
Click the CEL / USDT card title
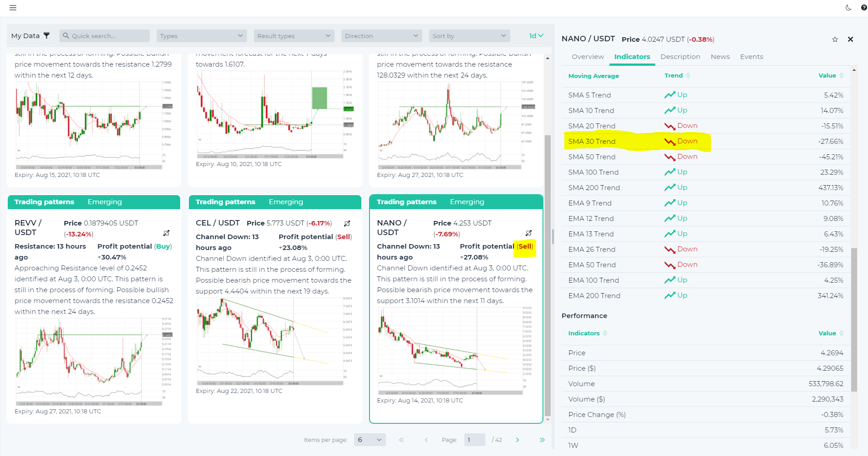[217, 223]
